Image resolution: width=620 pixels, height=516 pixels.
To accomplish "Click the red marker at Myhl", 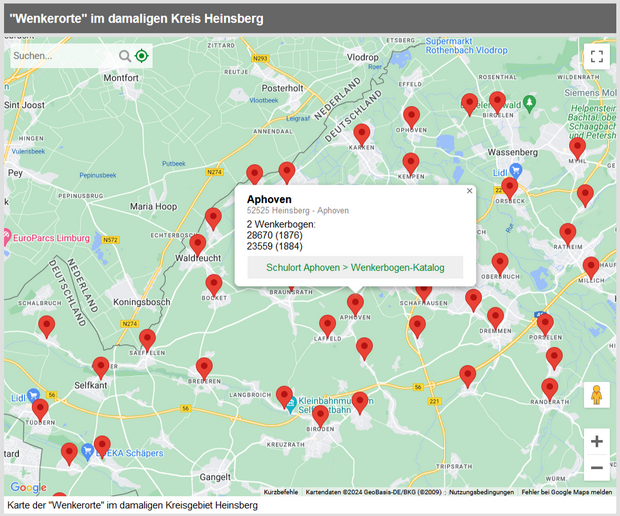I will tap(577, 149).
